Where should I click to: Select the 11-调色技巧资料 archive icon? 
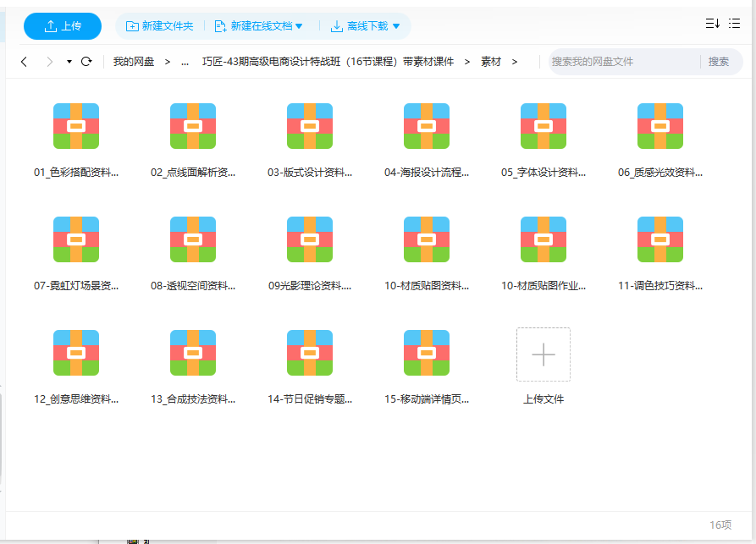click(x=660, y=239)
